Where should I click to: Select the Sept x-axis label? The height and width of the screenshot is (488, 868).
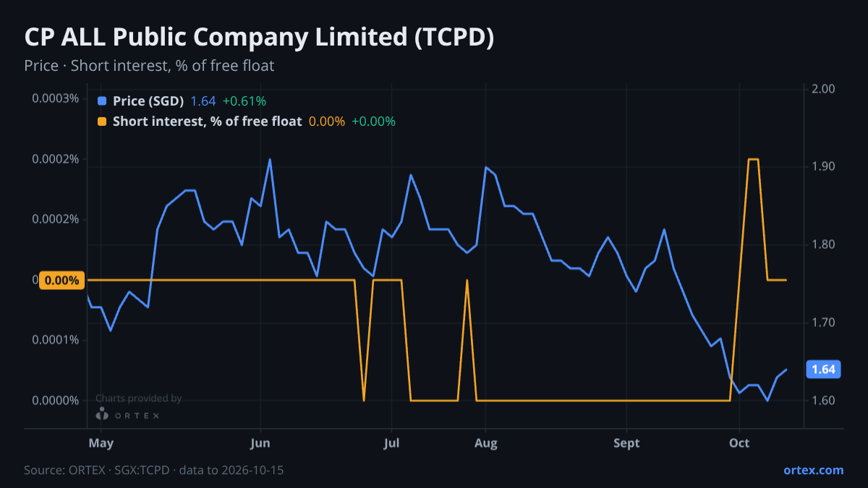coord(626,443)
